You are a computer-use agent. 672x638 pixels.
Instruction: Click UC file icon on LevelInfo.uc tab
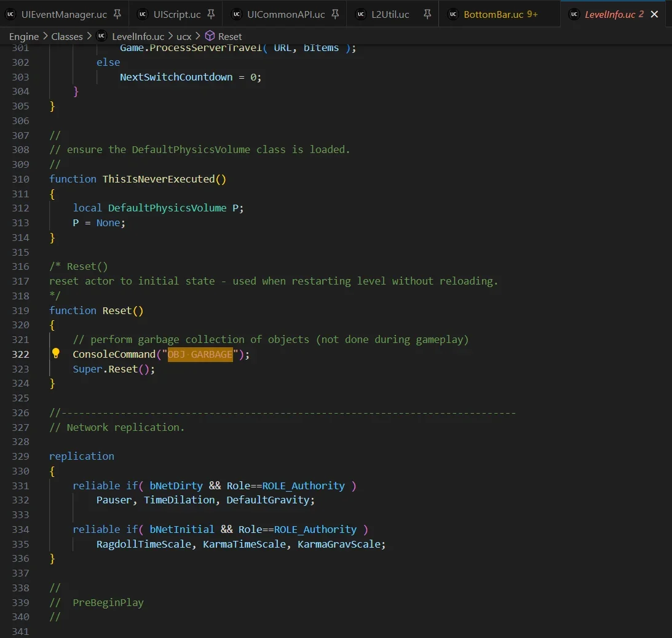(x=574, y=14)
